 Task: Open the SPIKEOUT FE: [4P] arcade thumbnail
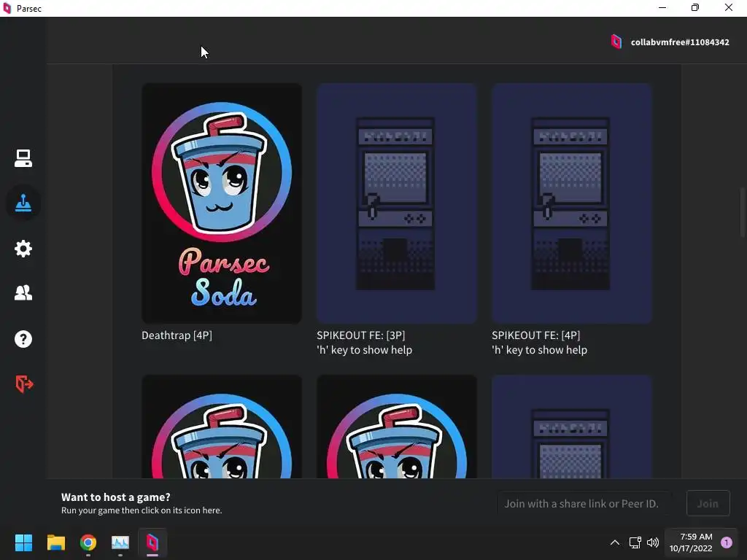tap(572, 203)
